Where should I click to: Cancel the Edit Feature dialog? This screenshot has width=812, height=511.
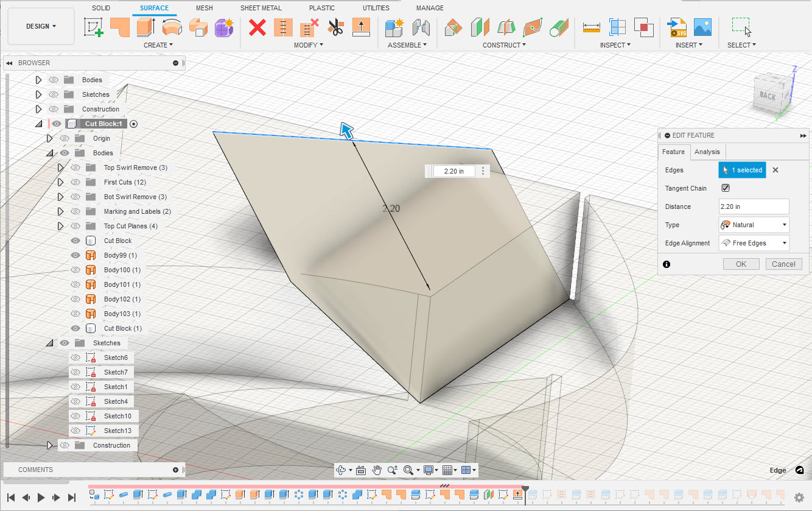tap(783, 264)
